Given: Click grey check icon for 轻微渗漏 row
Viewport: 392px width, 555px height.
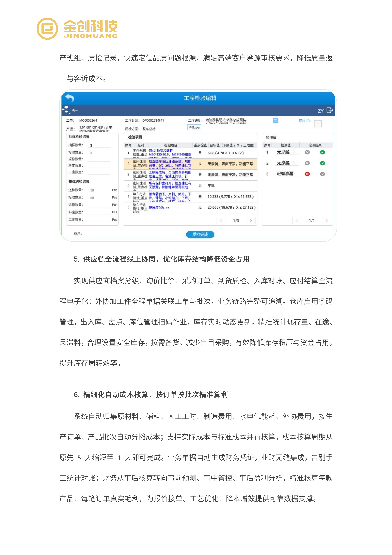Looking at the screenshot, I should coord(322,174).
